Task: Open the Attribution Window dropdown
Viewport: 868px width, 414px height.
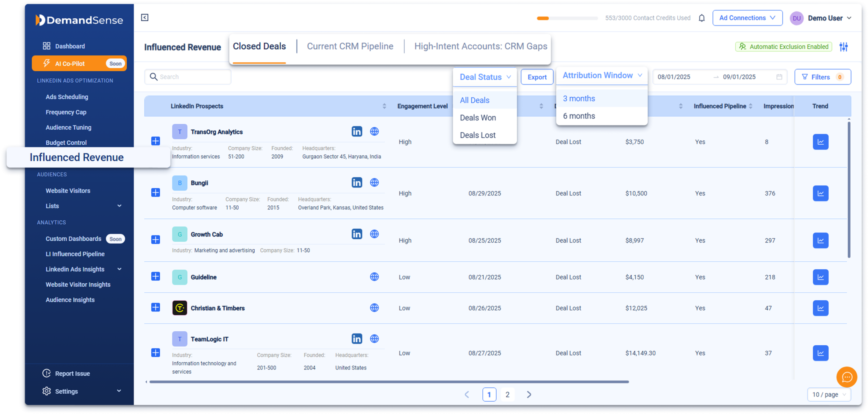Action: [x=601, y=75]
